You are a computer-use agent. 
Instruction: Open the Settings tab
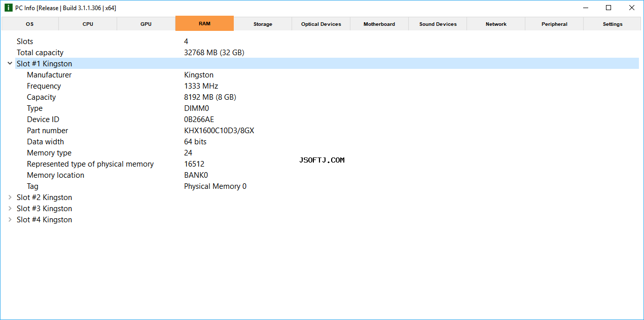pyautogui.click(x=613, y=24)
